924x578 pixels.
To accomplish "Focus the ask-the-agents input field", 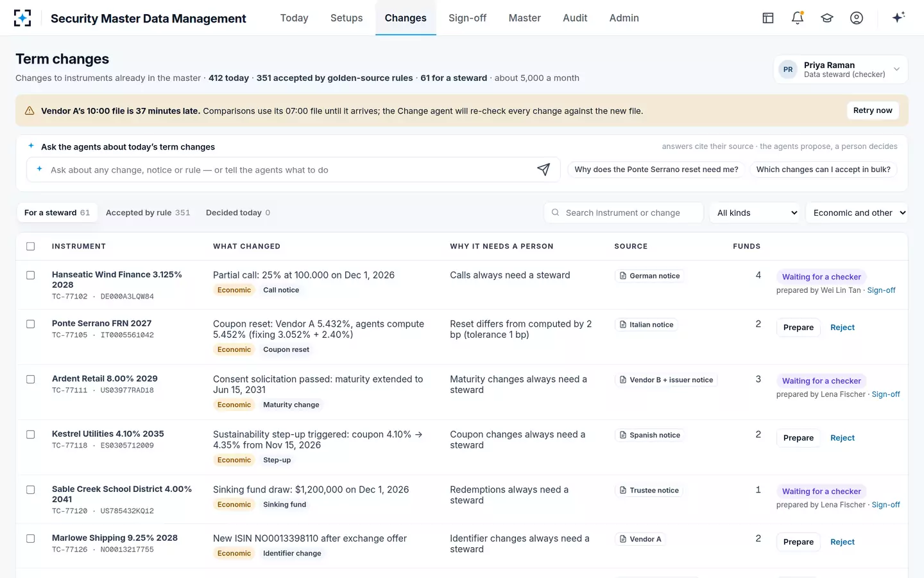I will pyautogui.click(x=293, y=170).
